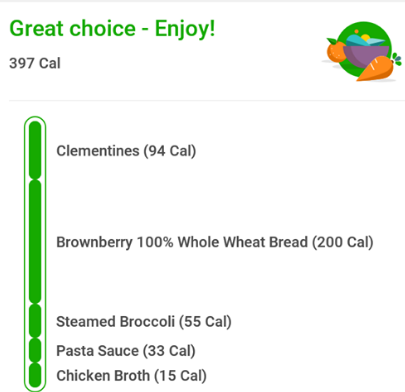Open the Clementines (94 Cal) entry

pos(126,151)
